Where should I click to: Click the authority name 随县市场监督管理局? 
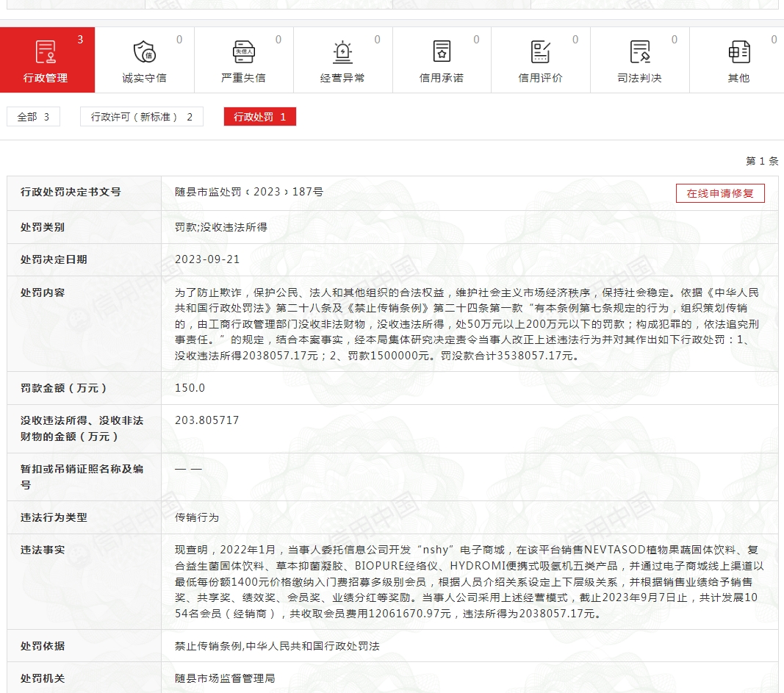(225, 678)
